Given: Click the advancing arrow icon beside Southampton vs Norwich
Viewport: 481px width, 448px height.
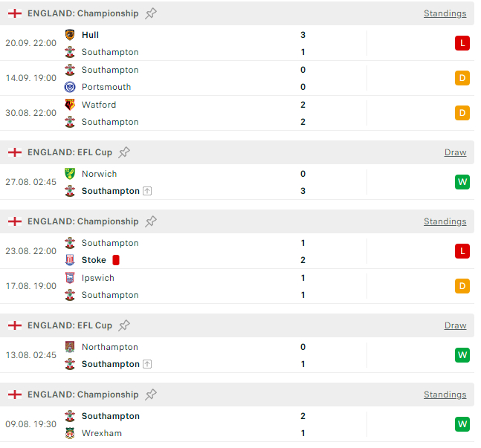Looking at the screenshot, I should (x=147, y=191).
